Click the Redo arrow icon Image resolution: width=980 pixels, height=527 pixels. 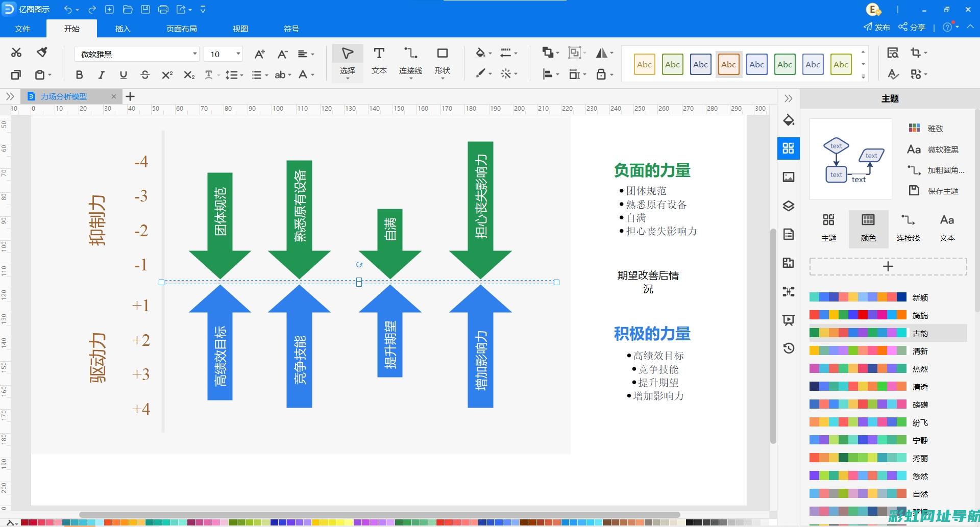[x=92, y=9]
